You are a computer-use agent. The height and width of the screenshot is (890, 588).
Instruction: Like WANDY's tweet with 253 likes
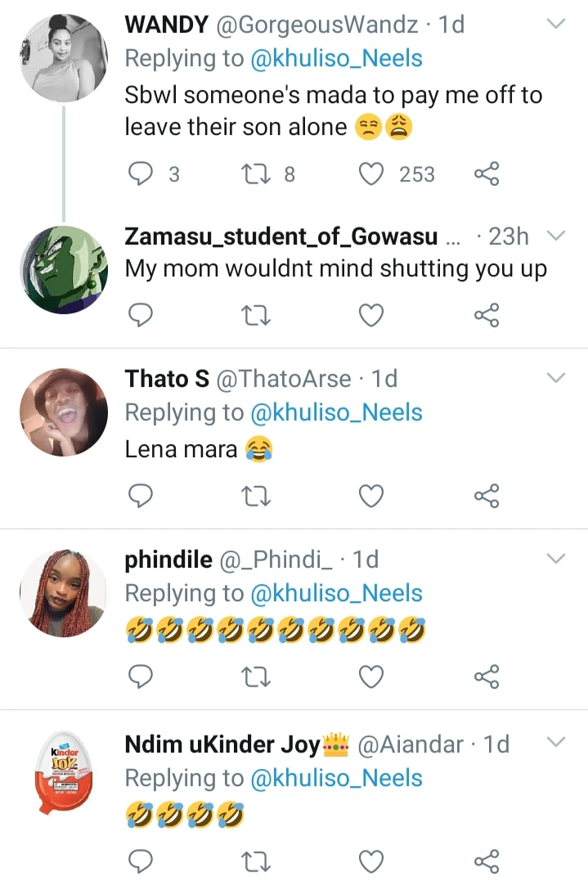[x=372, y=173]
